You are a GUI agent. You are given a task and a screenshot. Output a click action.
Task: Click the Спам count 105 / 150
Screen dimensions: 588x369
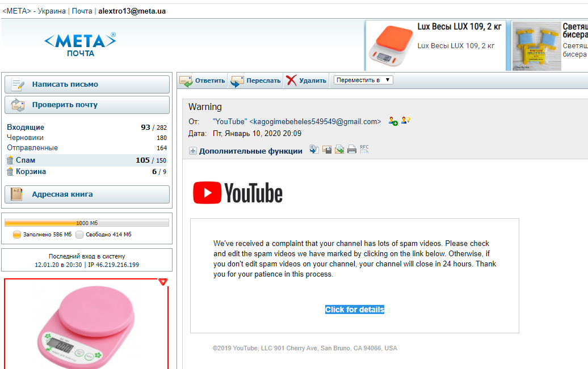click(151, 160)
